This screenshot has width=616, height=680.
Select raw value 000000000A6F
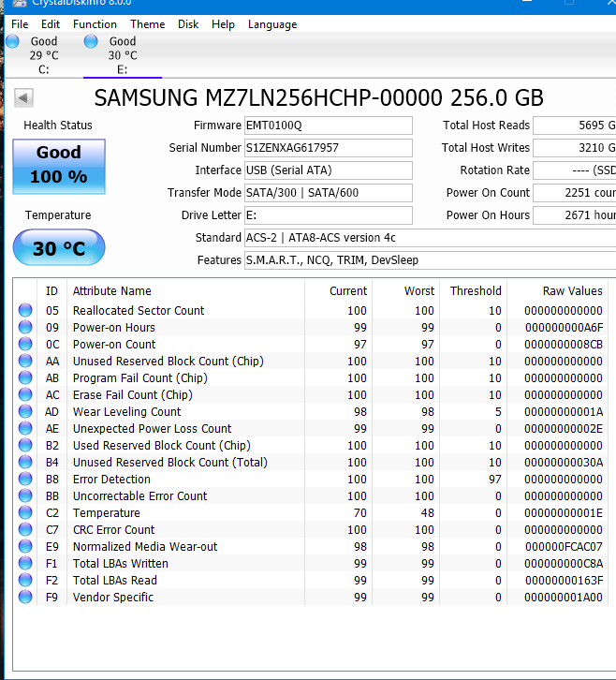(x=564, y=328)
